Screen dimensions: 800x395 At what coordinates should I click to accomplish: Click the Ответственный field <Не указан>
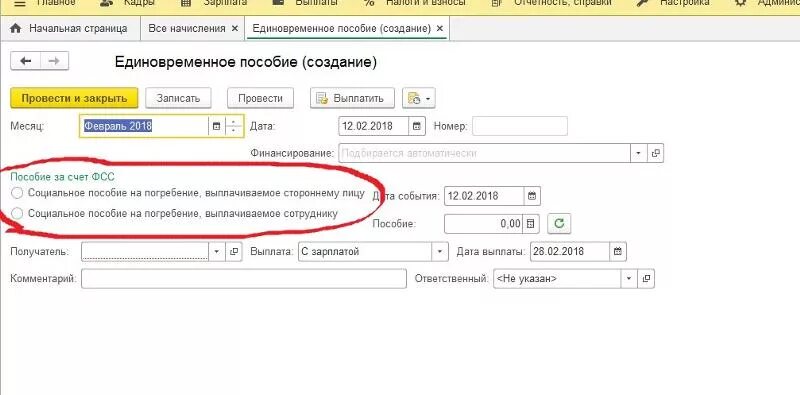pyautogui.click(x=557, y=279)
